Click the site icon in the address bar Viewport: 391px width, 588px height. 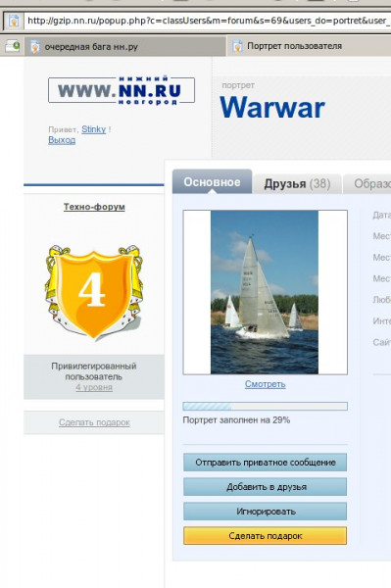pyautogui.click(x=14, y=21)
